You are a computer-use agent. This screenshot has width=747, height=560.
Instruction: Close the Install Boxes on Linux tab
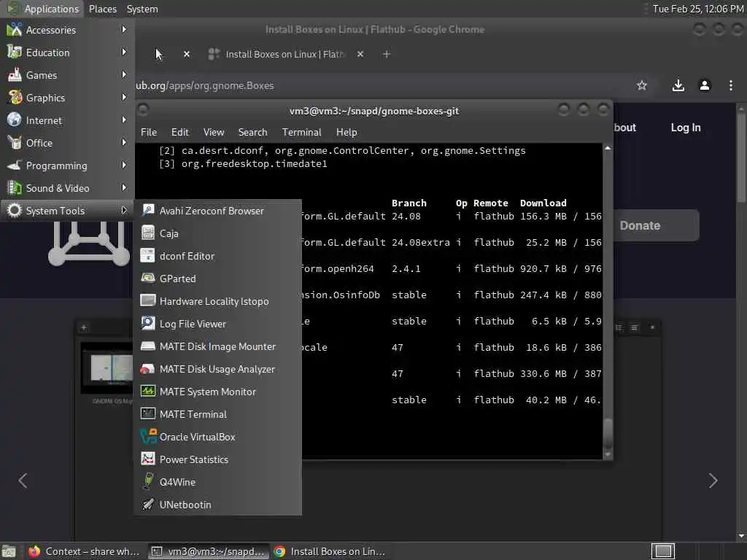coord(360,54)
